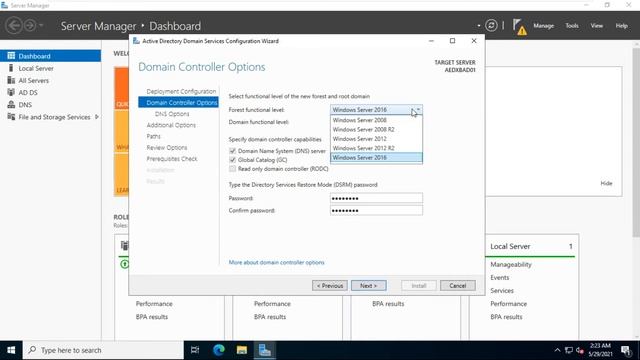Click the Server Manager forward arrow
The image size is (640, 360).
(x=30, y=25)
